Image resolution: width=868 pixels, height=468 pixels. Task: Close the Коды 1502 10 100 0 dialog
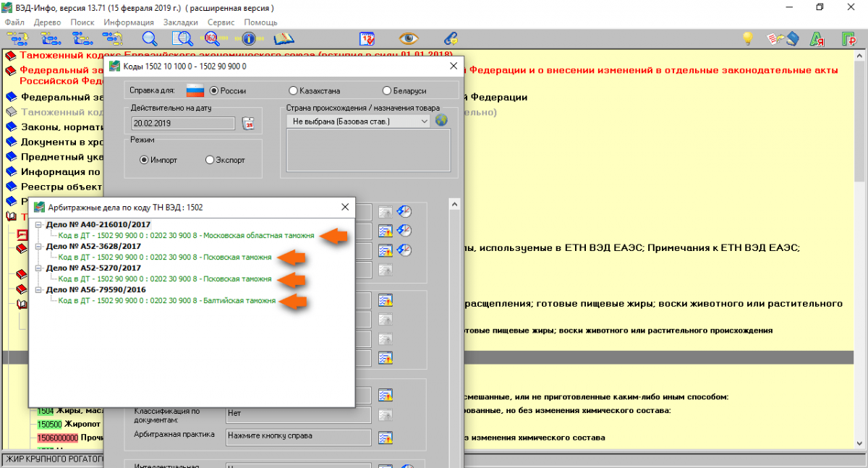click(454, 66)
